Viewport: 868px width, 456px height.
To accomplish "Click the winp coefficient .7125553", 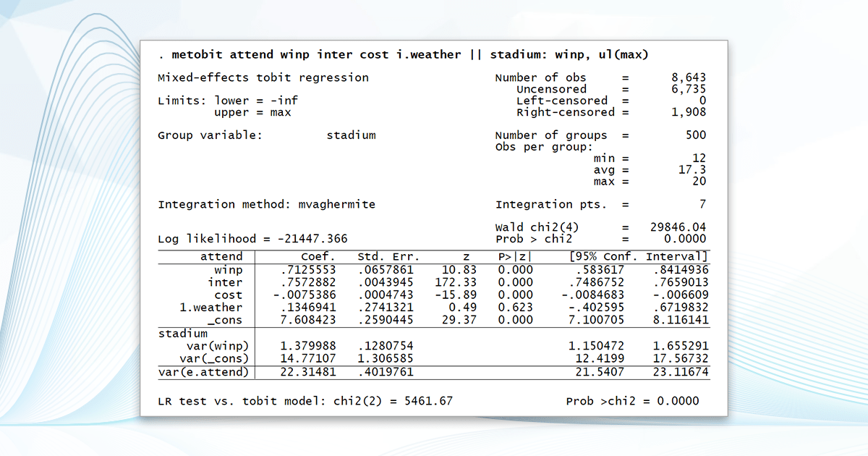I will 311,270.
